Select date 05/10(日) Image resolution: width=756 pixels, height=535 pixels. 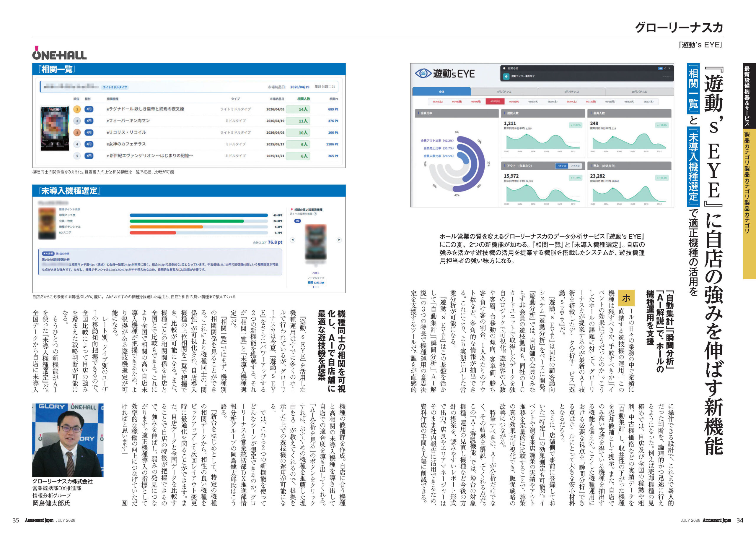(591, 101)
